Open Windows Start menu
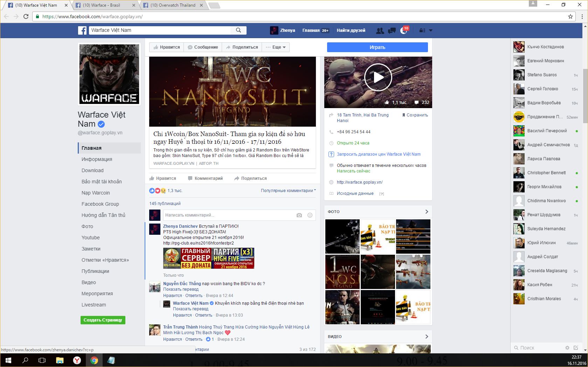The image size is (588, 367). (x=8, y=360)
